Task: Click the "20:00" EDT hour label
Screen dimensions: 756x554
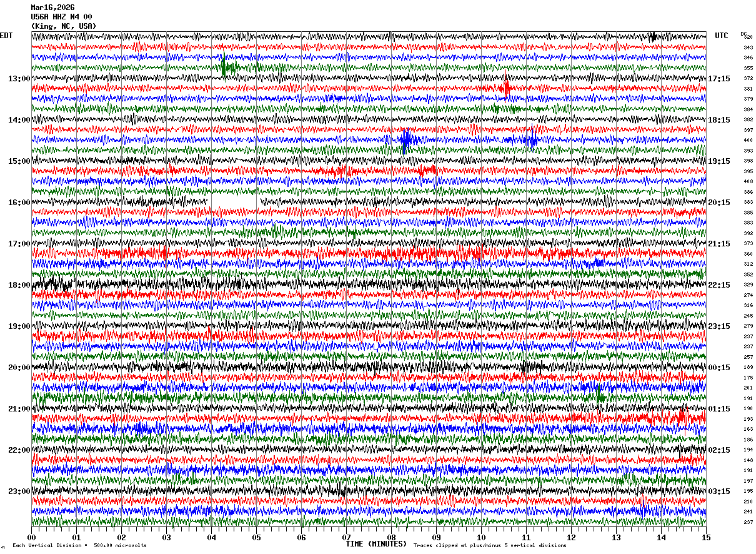Action: coord(19,367)
